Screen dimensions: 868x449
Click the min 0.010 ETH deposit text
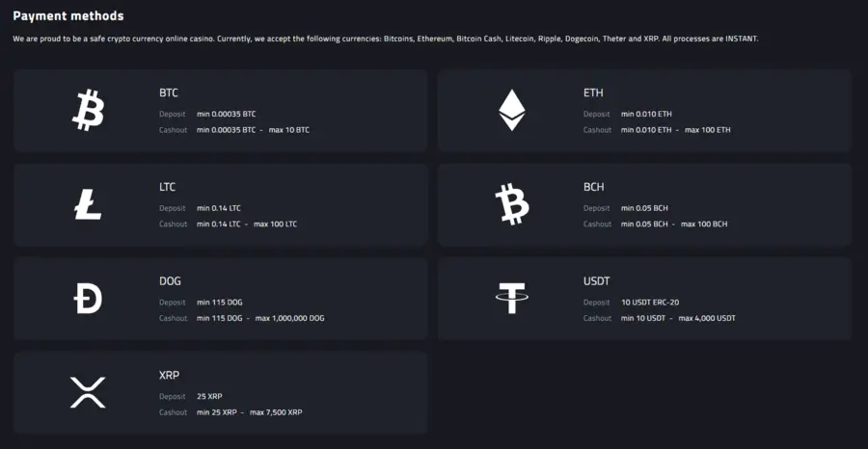646,114
